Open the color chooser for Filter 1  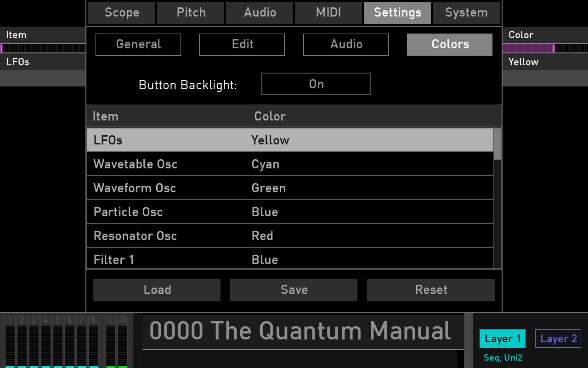tap(265, 259)
